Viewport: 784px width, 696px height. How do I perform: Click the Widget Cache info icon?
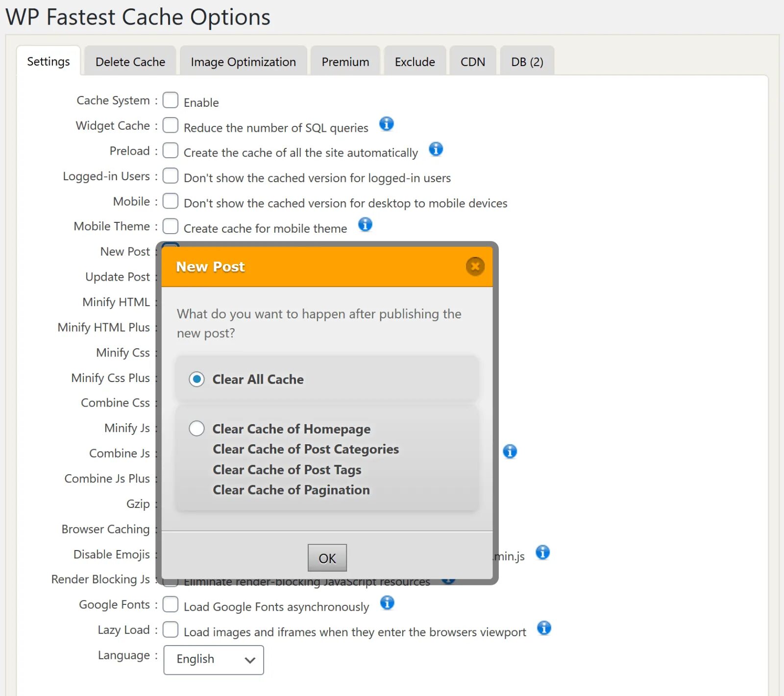point(387,124)
